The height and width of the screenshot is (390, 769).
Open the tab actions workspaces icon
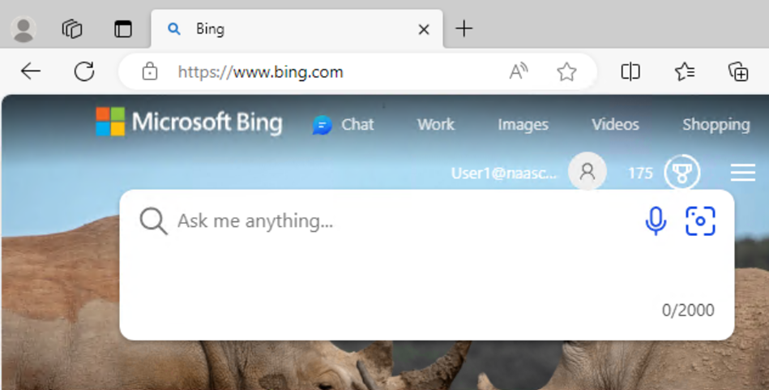pyautogui.click(x=72, y=29)
